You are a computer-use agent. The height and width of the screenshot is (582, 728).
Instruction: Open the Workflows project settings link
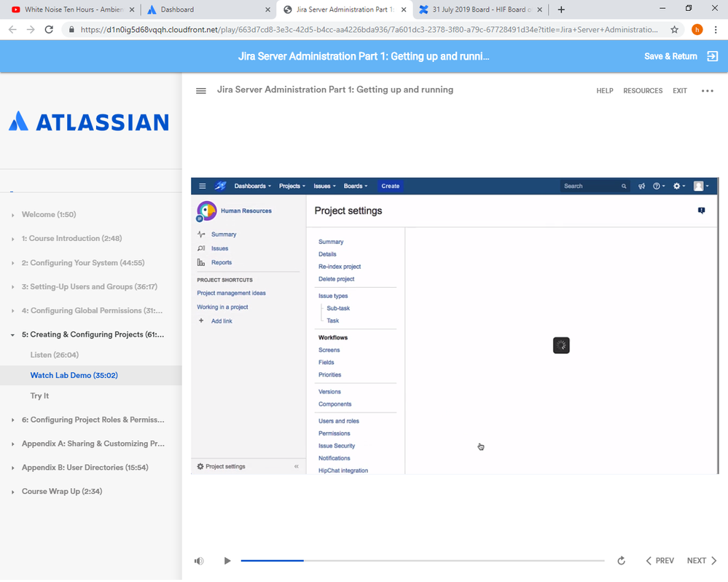334,337
